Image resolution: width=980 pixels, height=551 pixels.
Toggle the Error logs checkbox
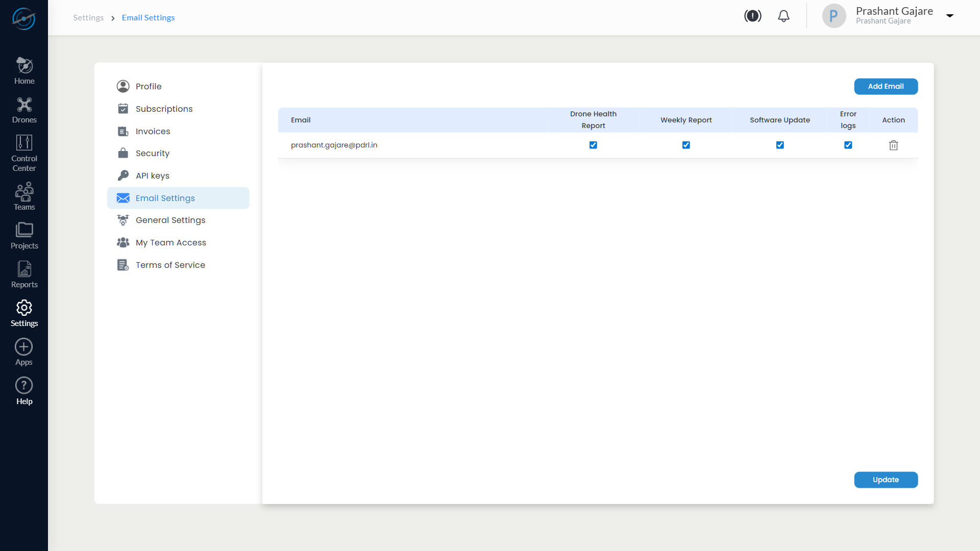(x=848, y=145)
